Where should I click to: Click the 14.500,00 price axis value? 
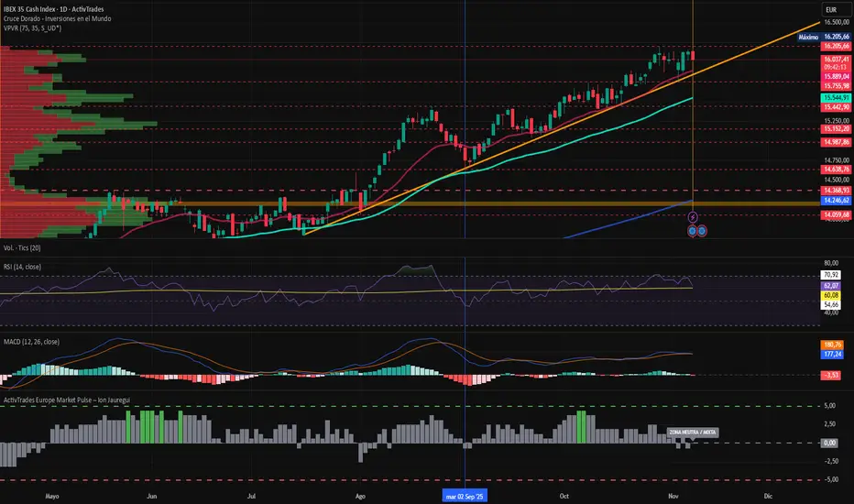click(x=837, y=180)
